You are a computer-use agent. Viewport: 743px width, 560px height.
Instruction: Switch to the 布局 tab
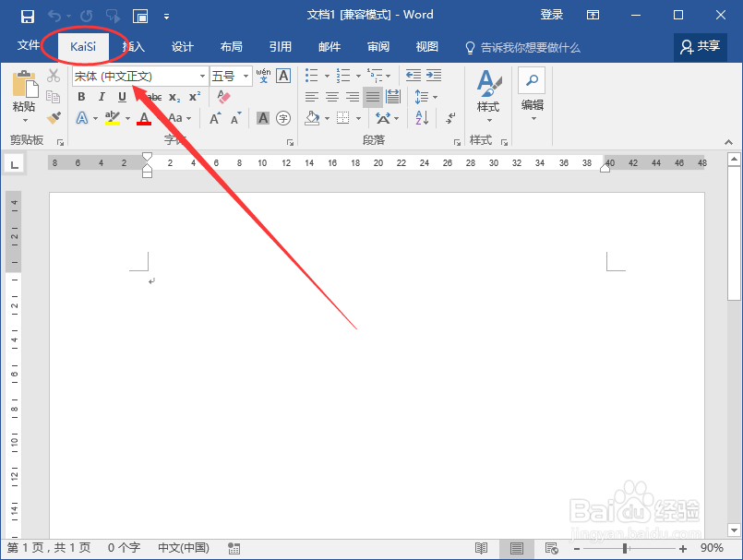[232, 47]
